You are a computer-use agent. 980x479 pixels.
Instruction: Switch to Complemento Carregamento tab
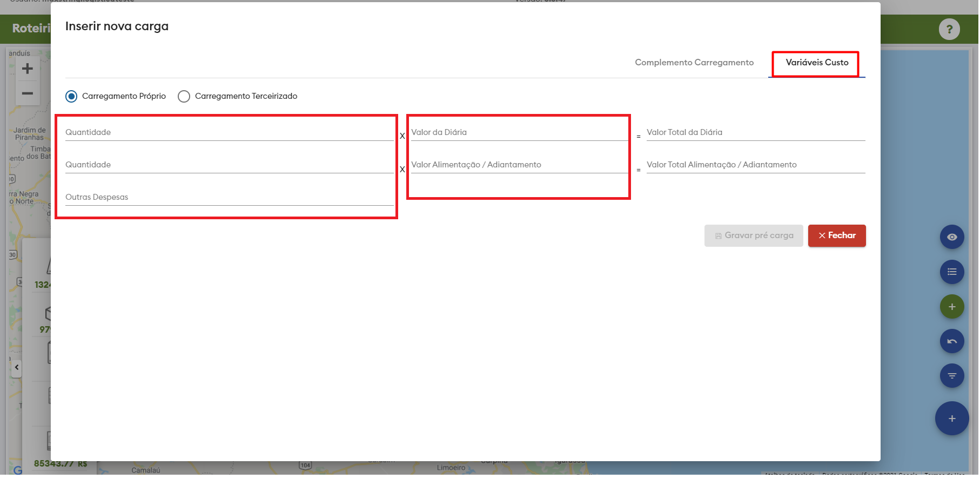pos(694,63)
